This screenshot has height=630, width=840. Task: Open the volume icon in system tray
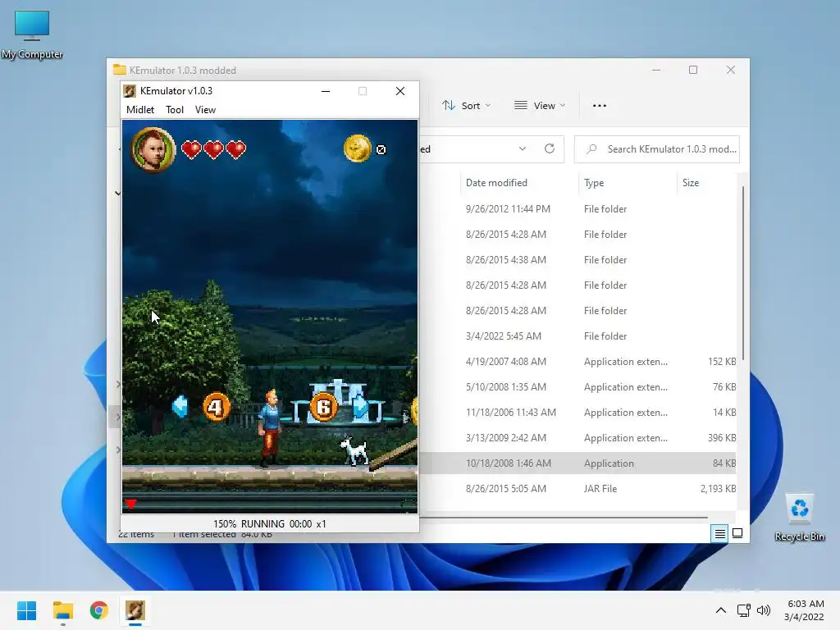click(x=764, y=610)
